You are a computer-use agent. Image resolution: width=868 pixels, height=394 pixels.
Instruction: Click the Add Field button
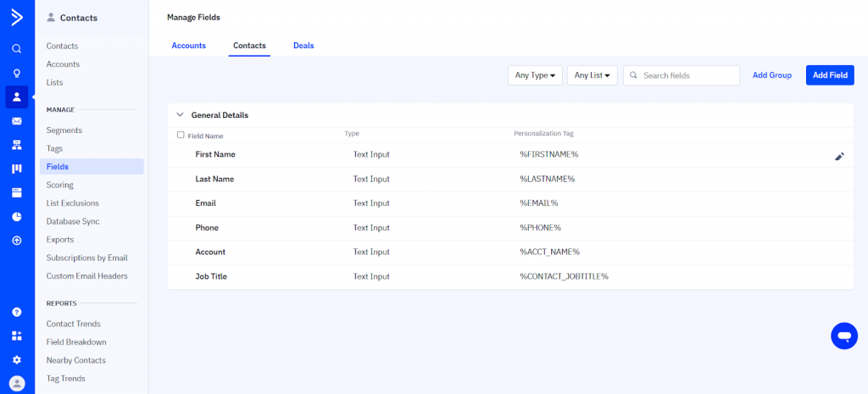coord(830,75)
